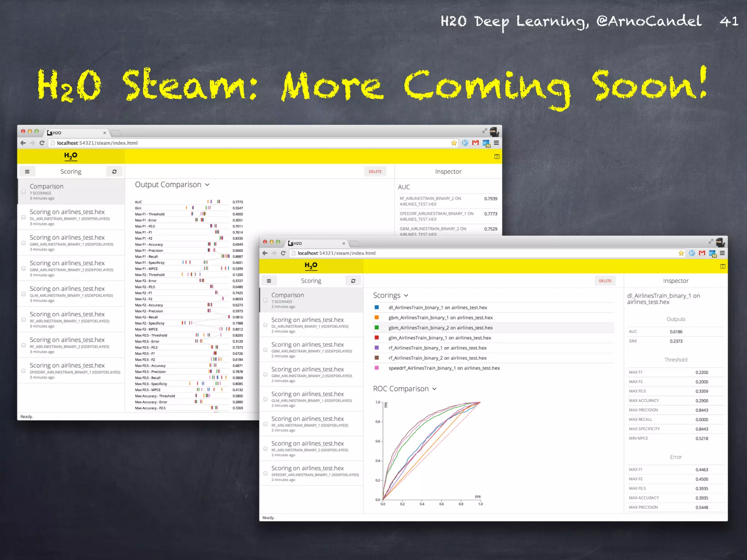Click blue circular extension icon in front browser

pos(692,253)
